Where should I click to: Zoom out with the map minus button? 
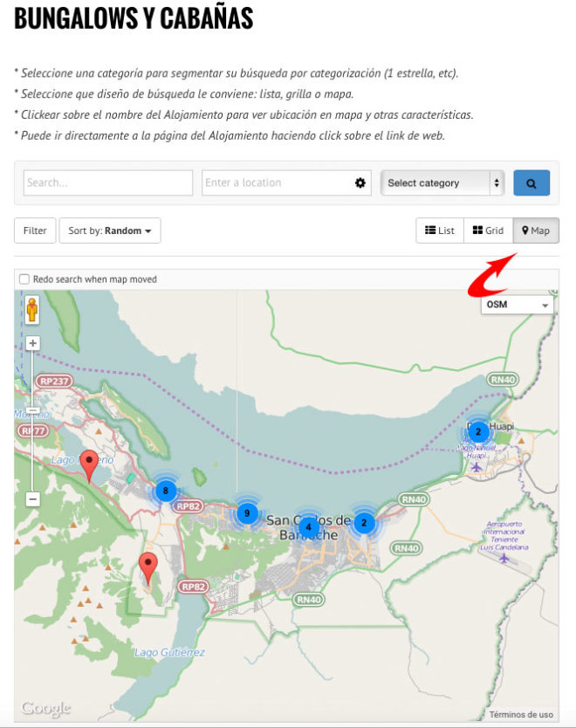point(33,499)
